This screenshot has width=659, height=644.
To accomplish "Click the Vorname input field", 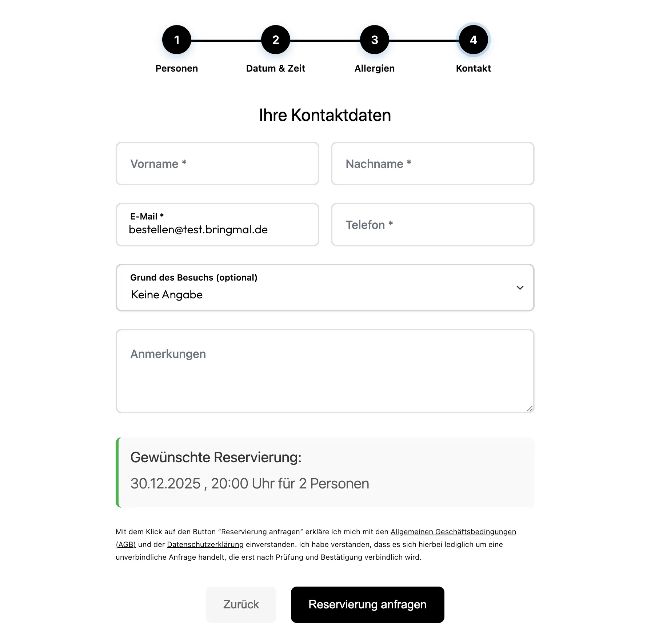I will pyautogui.click(x=217, y=164).
